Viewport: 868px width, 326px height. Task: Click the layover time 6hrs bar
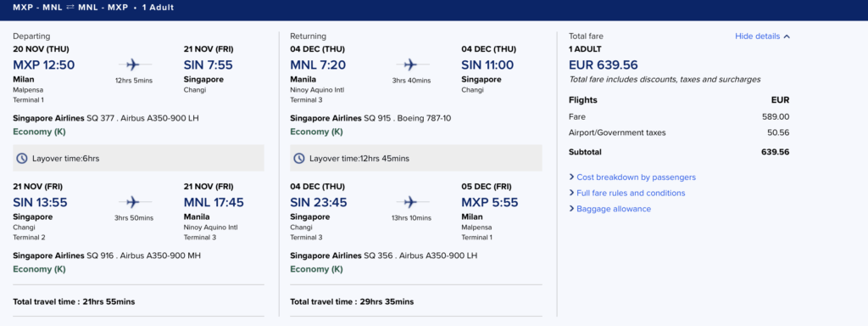(138, 158)
